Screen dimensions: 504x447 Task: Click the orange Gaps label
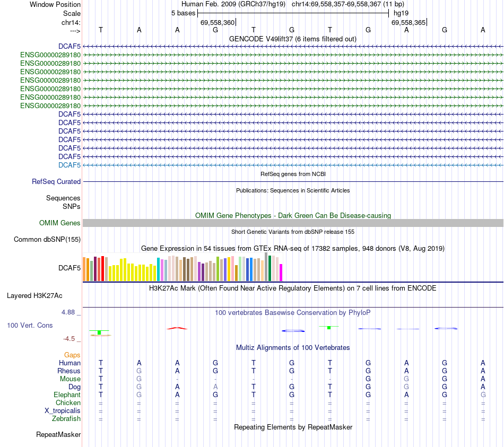pyautogui.click(x=72, y=355)
